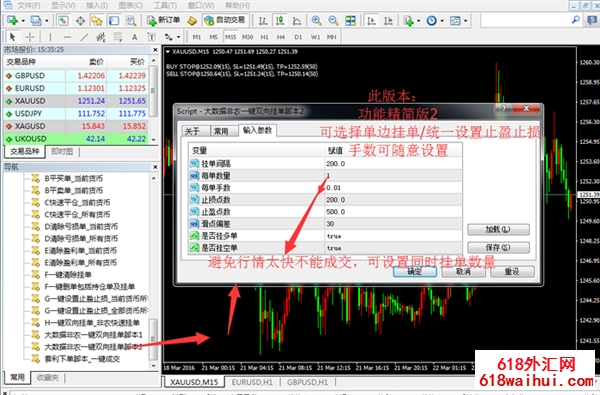The image size is (600, 395).
Task: Toggle the Market Watch window icon
Action: tap(63, 20)
